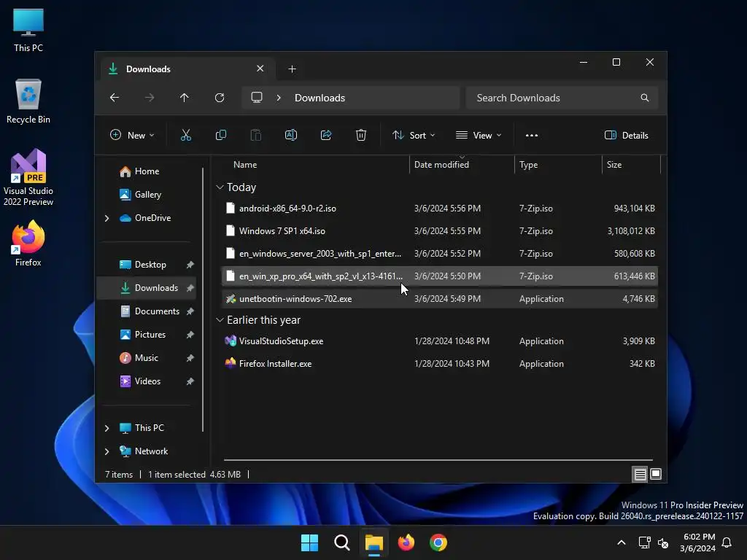The image size is (747, 560).
Task: Select VisualStudioSetup.exe file
Action: [440, 341]
